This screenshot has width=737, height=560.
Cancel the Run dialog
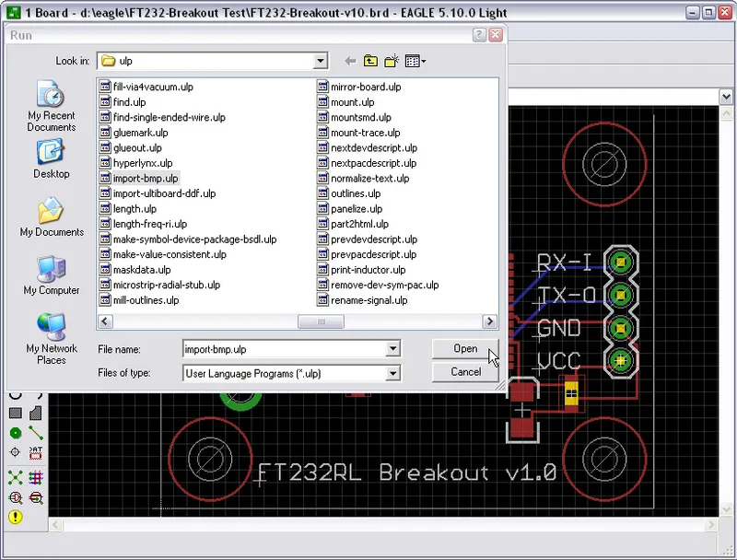pyautogui.click(x=465, y=371)
